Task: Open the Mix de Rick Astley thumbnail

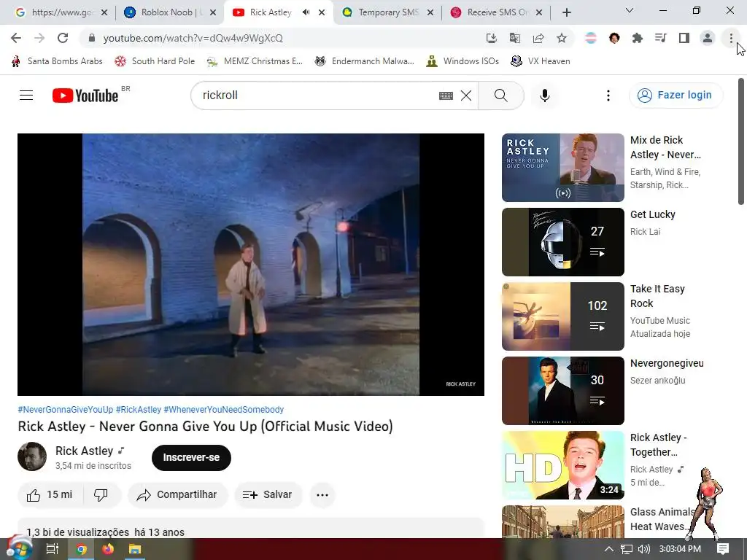Action: (x=562, y=168)
